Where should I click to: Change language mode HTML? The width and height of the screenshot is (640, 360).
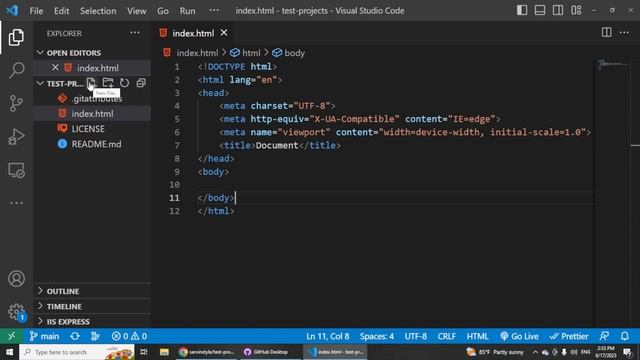pyautogui.click(x=477, y=336)
